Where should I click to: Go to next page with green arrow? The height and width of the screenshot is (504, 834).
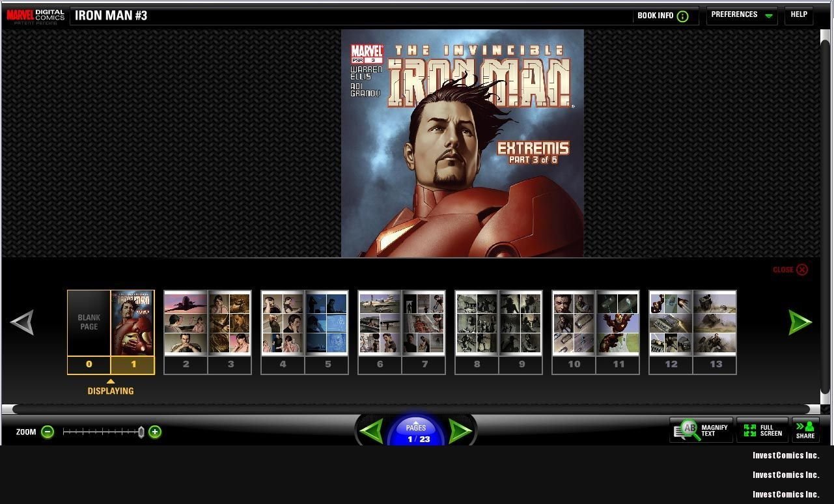point(460,431)
